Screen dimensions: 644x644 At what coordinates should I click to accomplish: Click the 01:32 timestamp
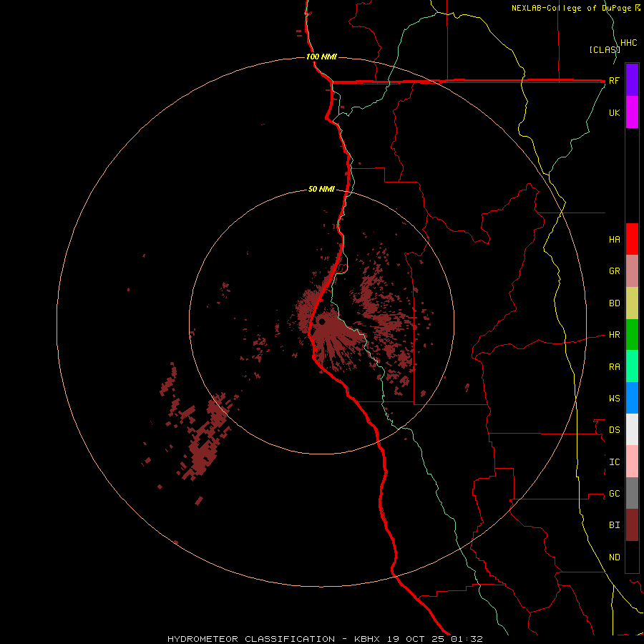coord(467,639)
